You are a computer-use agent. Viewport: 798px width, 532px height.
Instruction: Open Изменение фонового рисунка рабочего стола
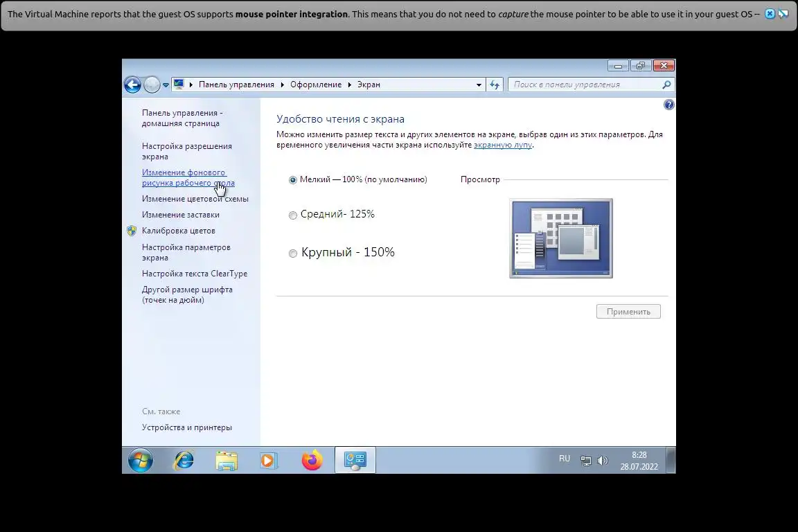[x=188, y=177]
